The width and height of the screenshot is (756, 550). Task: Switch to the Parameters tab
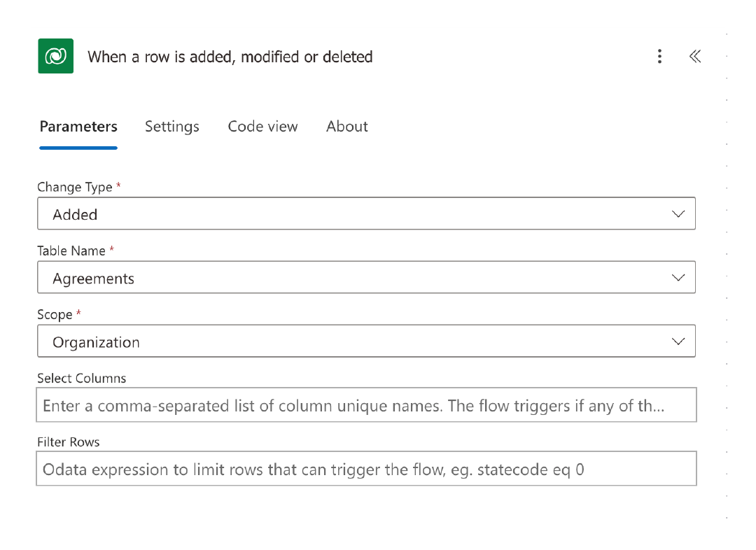(x=78, y=126)
